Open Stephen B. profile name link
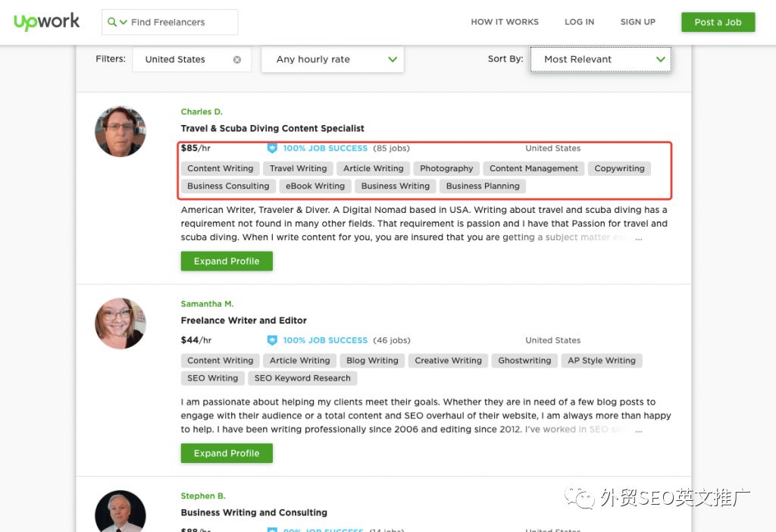 pos(203,496)
